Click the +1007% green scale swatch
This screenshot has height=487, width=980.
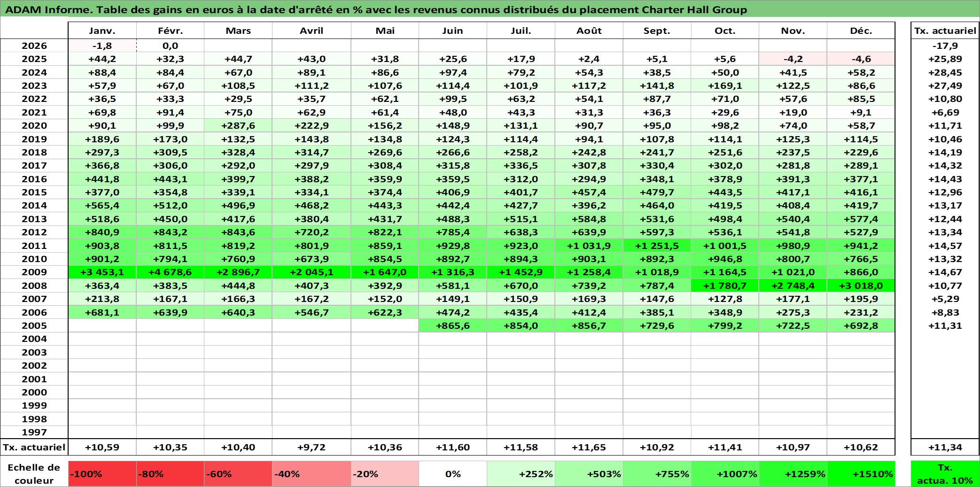[x=725, y=474]
